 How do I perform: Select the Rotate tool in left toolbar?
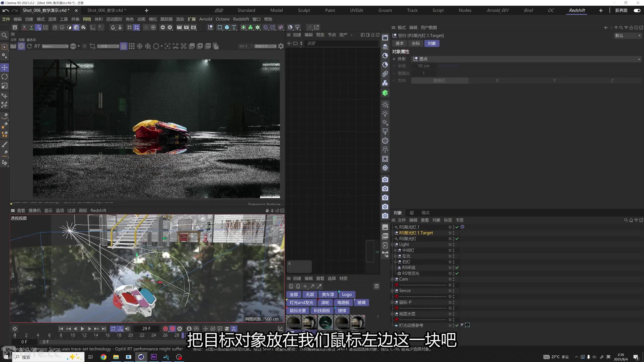(x=5, y=77)
